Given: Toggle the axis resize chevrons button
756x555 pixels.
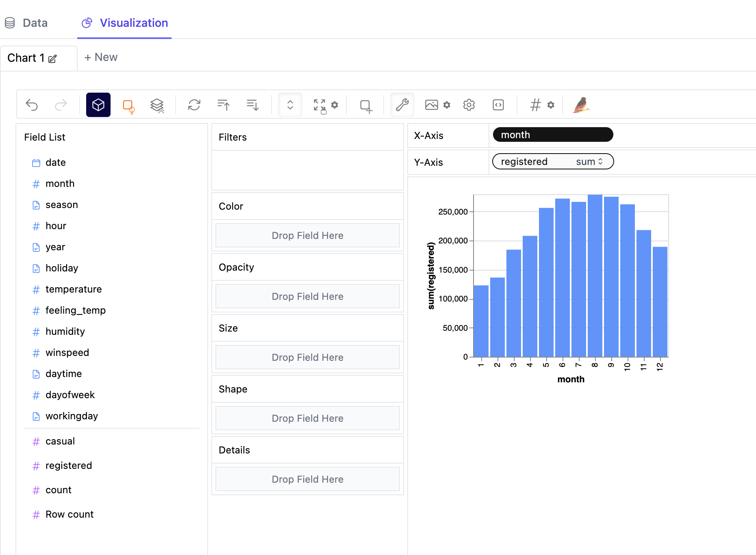Looking at the screenshot, I should pyautogui.click(x=290, y=105).
